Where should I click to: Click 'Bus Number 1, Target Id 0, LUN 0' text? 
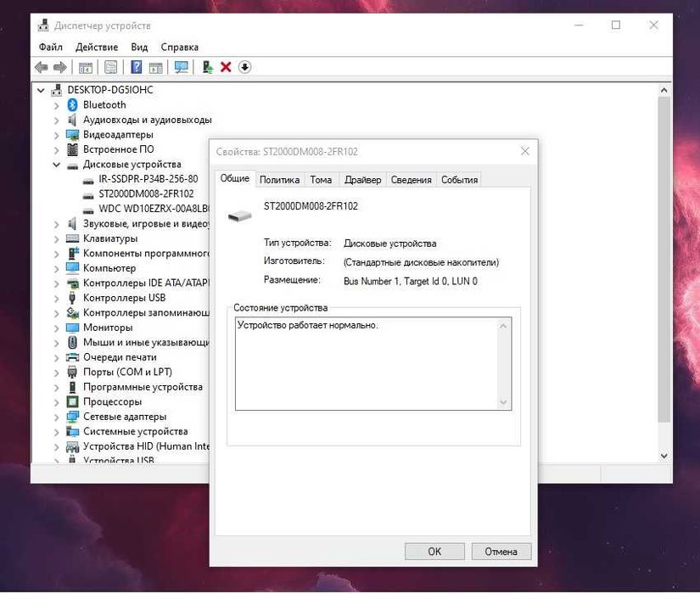(x=411, y=282)
